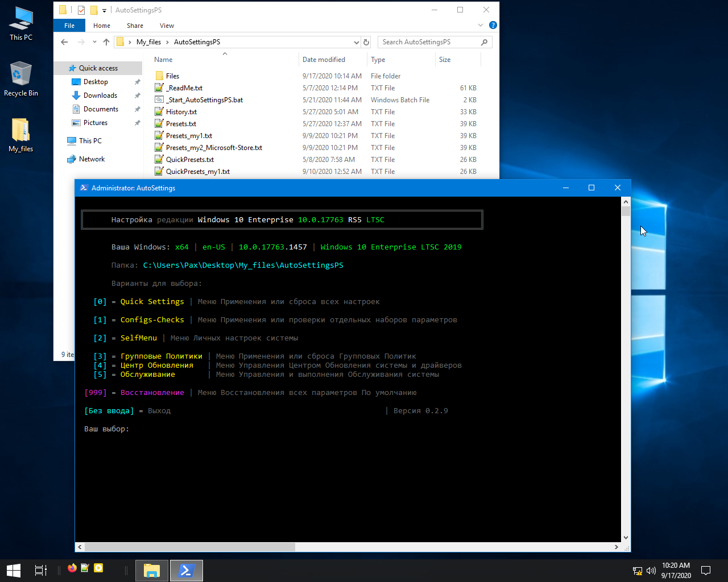728x582 pixels.
Task: Open Recycle Bin desktop icon
Action: [x=21, y=80]
